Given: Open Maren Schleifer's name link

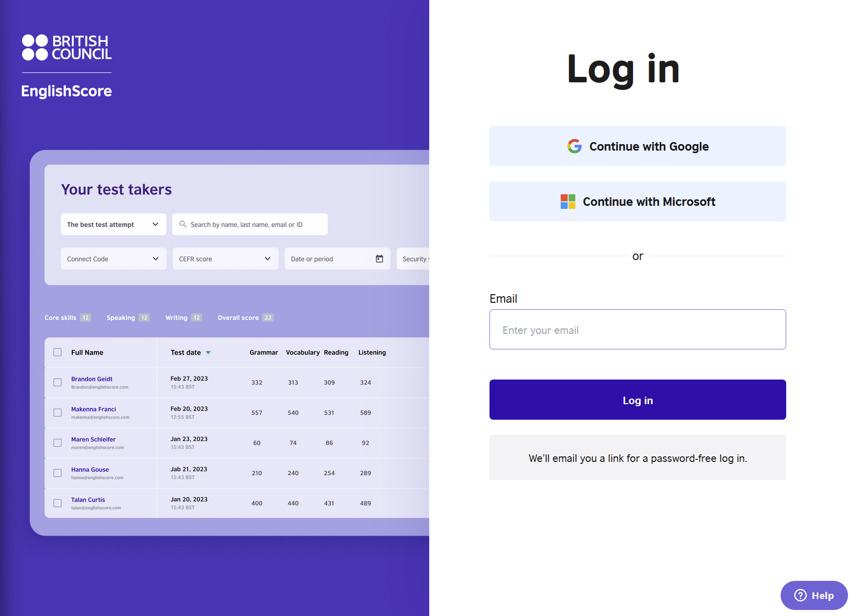Looking at the screenshot, I should pyautogui.click(x=93, y=439).
